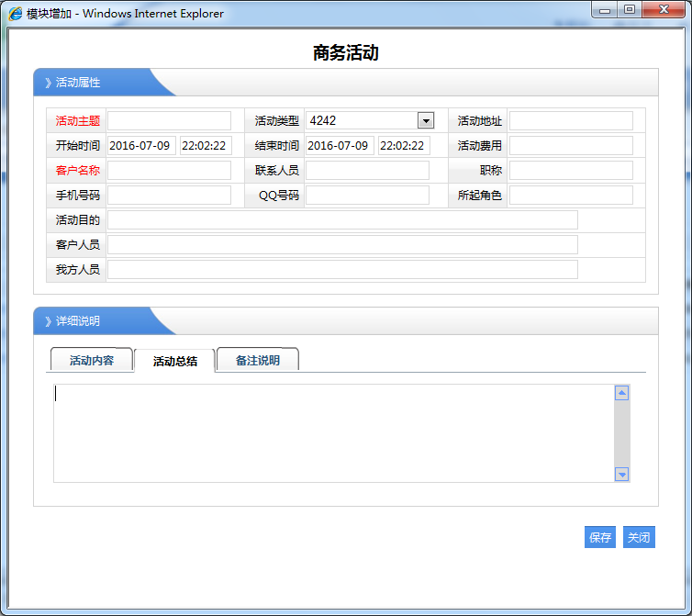Click the Internet Explorer icon in title bar
Viewport: 692px width, 616px height.
click(16, 14)
